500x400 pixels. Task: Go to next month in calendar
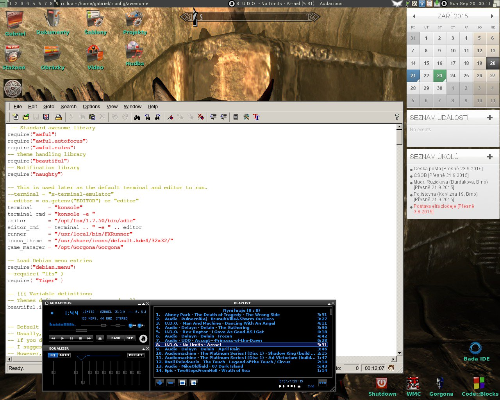coord(492,16)
